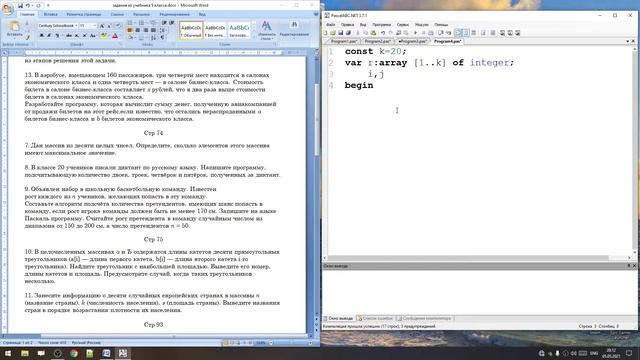Switch to the Program1.pas tab
The width and height of the screenshot is (640, 360).
point(344,41)
